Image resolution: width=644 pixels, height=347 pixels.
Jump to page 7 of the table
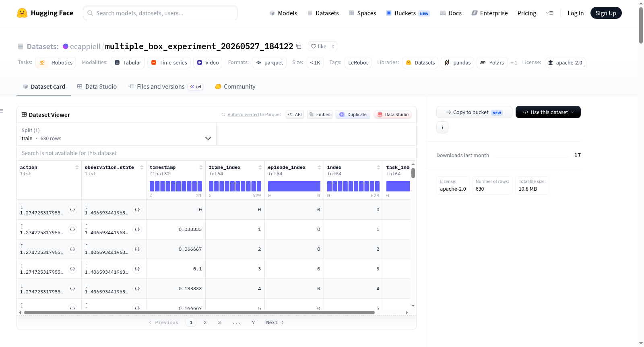point(254,322)
